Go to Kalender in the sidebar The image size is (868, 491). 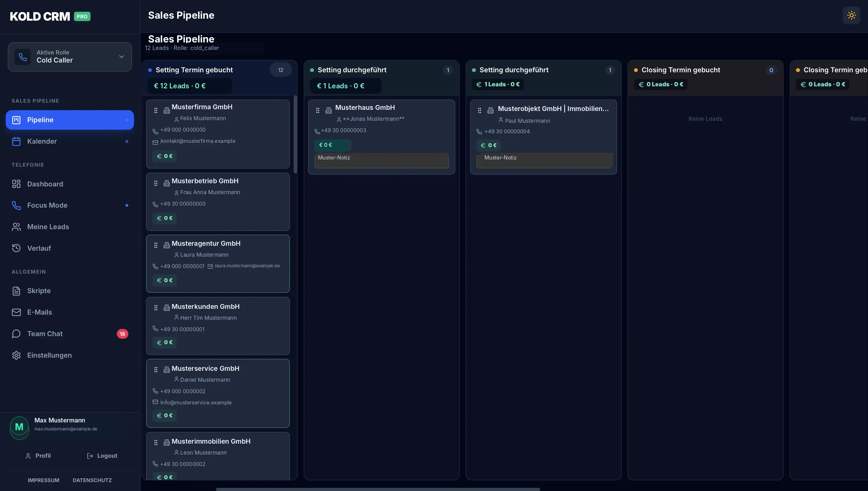tap(70, 141)
